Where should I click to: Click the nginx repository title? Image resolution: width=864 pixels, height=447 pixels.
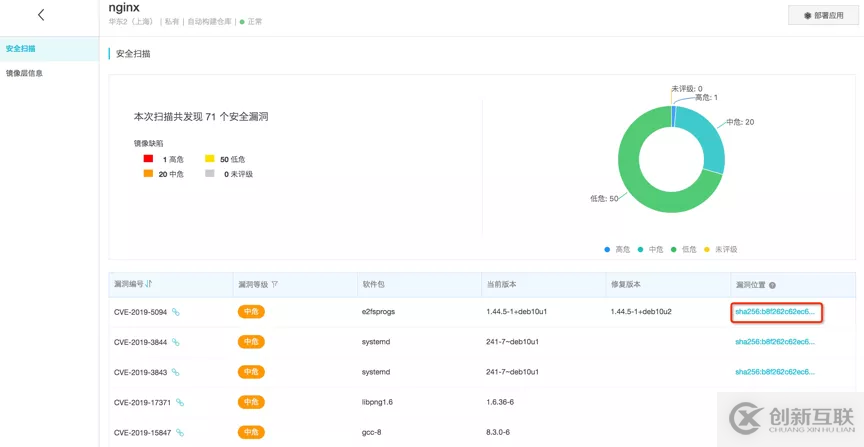[x=123, y=8]
